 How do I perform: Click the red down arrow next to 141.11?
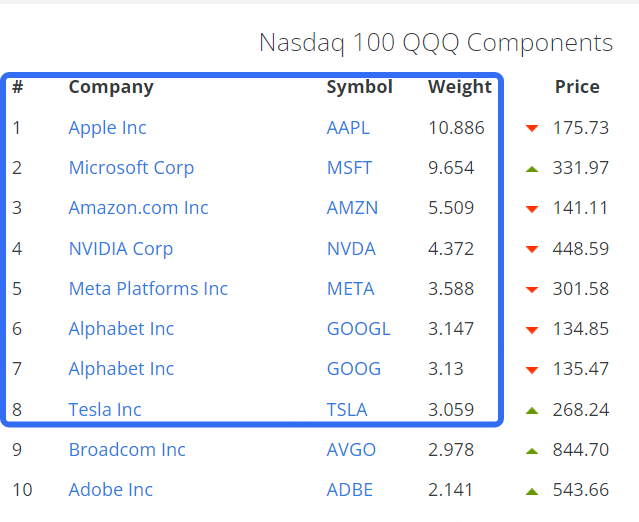pyautogui.click(x=532, y=209)
